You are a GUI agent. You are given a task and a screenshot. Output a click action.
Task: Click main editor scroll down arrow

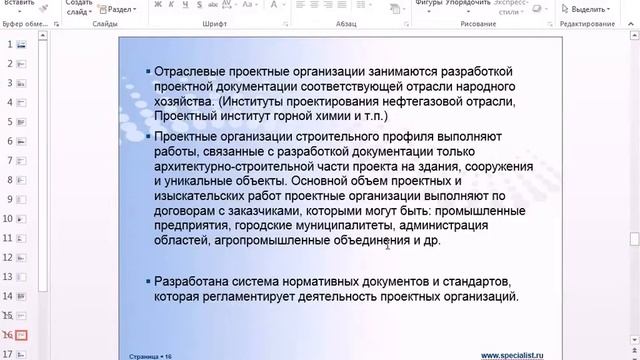pyautogui.click(x=634, y=340)
